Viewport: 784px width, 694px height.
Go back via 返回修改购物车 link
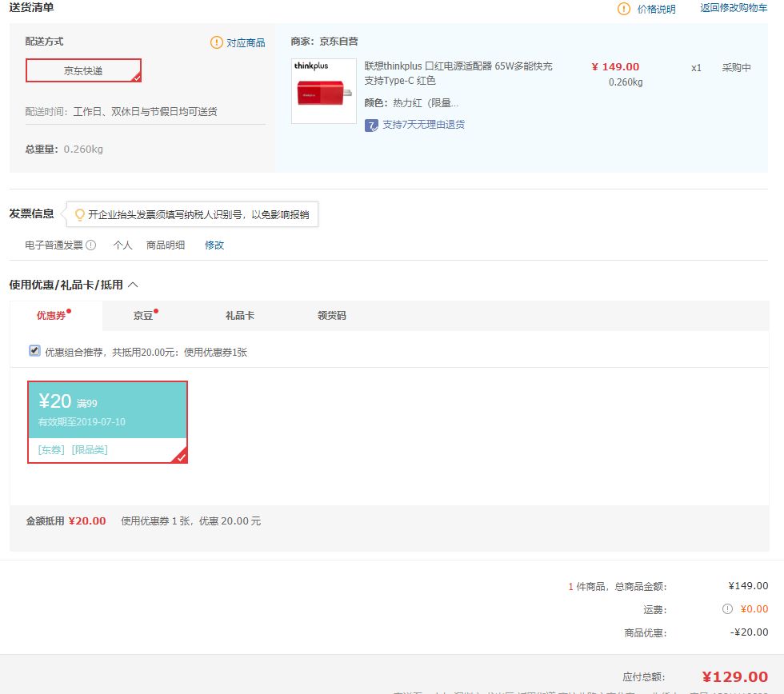tap(734, 8)
